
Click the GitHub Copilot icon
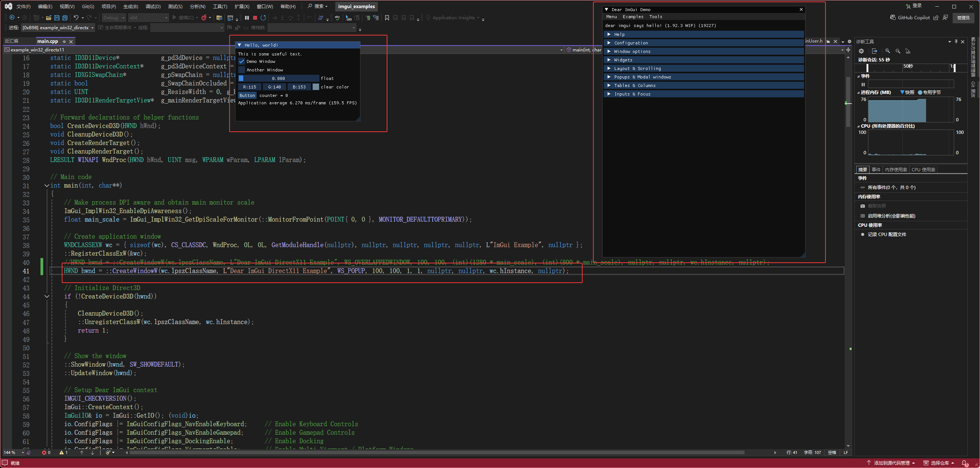tap(893, 17)
